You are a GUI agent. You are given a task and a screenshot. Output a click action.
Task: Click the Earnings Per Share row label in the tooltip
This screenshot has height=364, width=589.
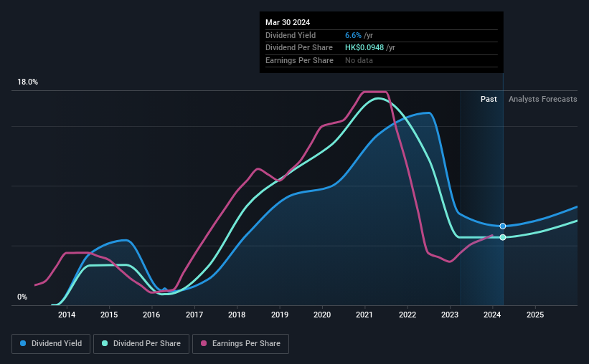pos(299,60)
